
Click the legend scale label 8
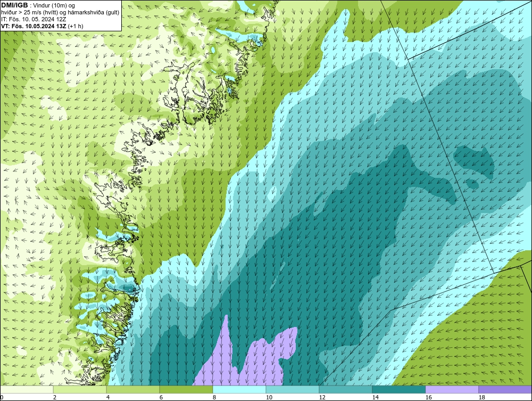click(x=214, y=397)
